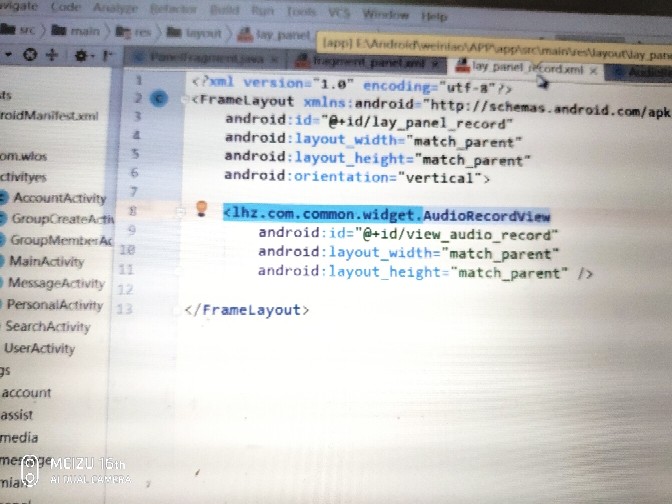Click the main folder breadcrumb
This screenshot has height=504, width=672.
click(x=76, y=31)
